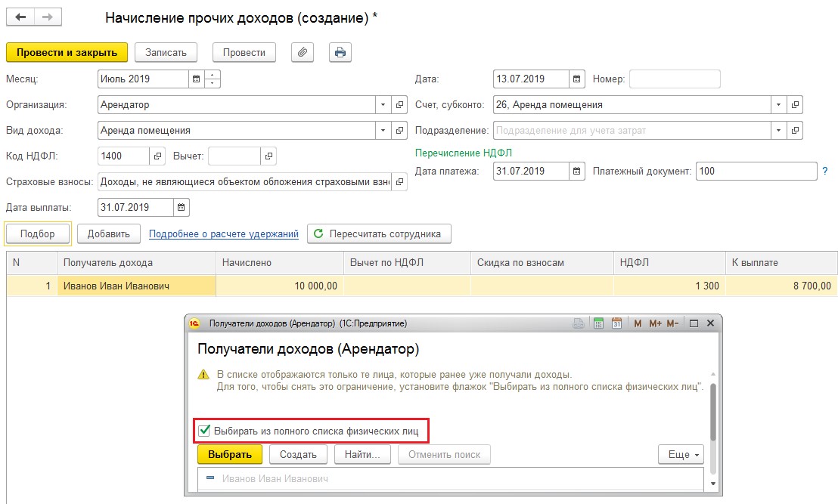Click the Платежный документ input field
This screenshot has width=838, height=504.
(756, 172)
